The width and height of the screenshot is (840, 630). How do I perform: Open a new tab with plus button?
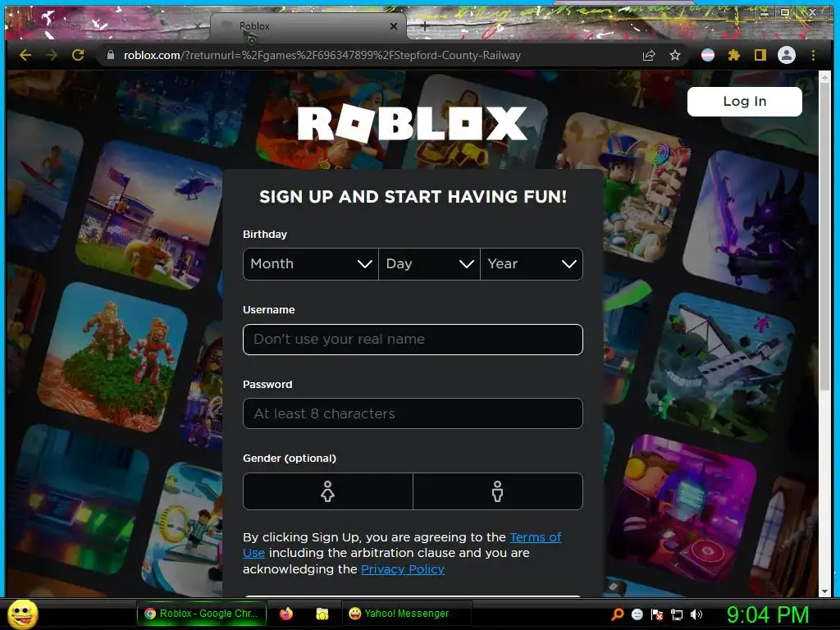(x=424, y=25)
